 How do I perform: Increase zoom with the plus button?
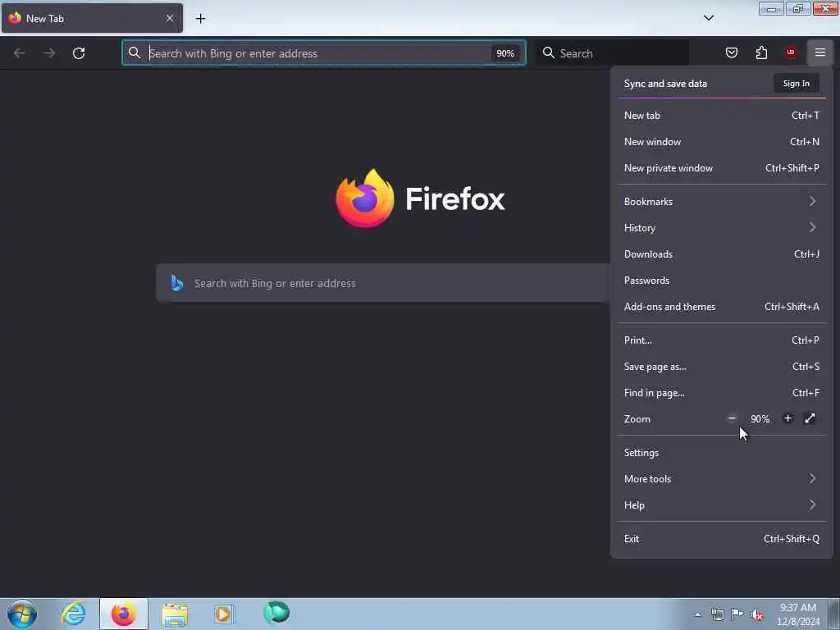click(x=787, y=418)
